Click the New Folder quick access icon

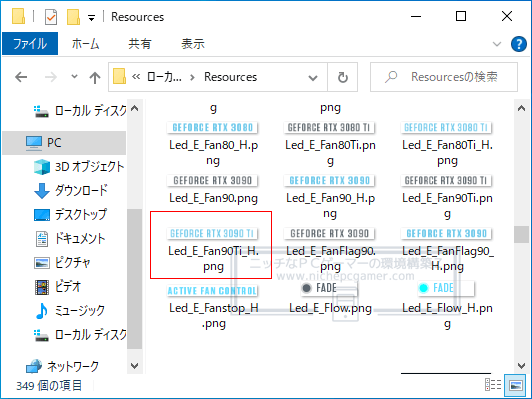tap(73, 17)
